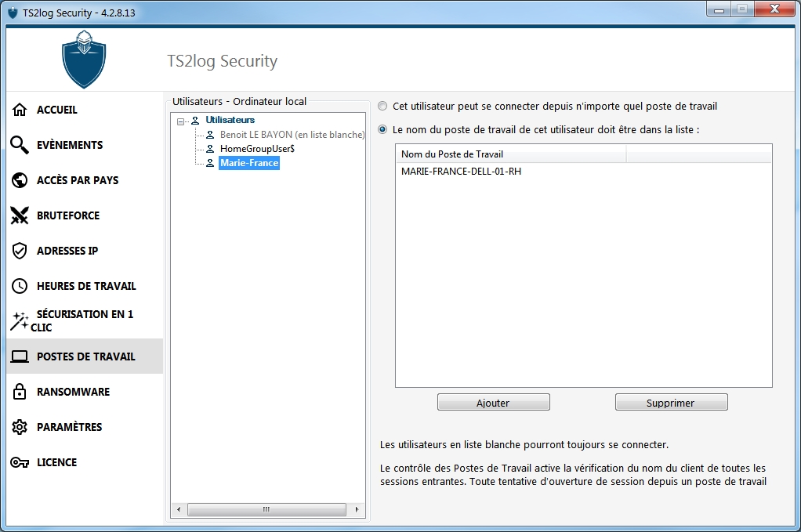Screen dimensions: 801x532
Task: Open HEURES DE TRAVAIL section
Action: 86,286
